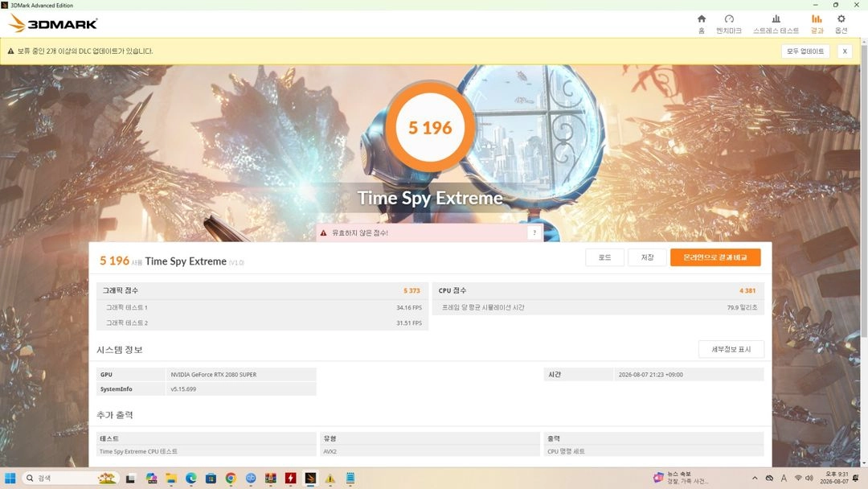Open the 뉴스 속보 news widget
Viewport: 868px width, 489px height.
(x=679, y=478)
